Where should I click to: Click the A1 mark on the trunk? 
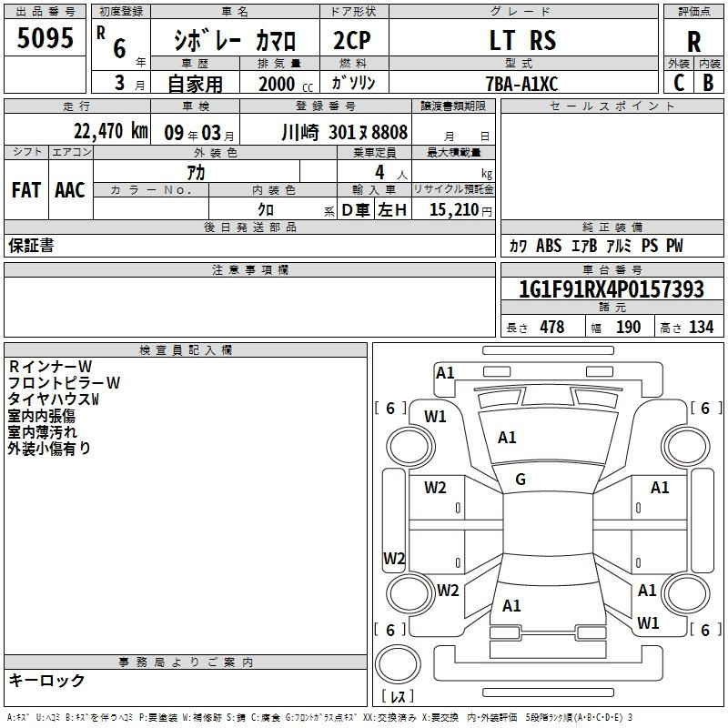tap(511, 605)
